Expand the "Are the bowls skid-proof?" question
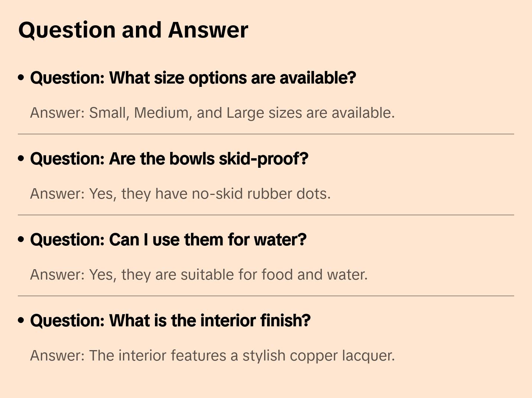The height and width of the screenshot is (398, 532). pos(169,159)
